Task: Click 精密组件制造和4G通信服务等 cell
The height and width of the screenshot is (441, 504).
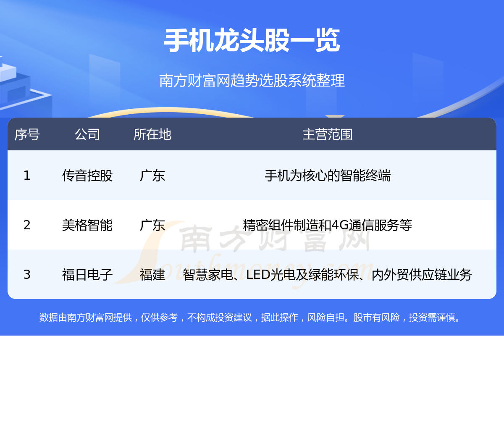Action: pos(328,225)
